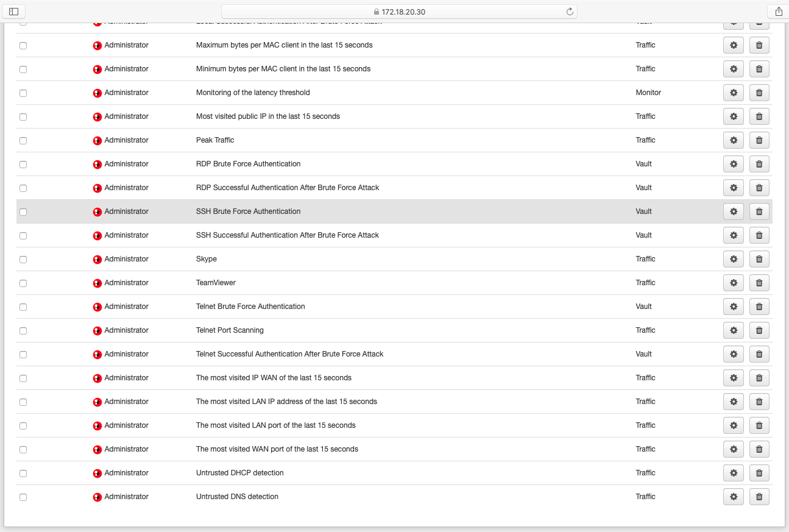The width and height of the screenshot is (789, 532).
Task: Reload the page with Safari refresh button
Action: click(570, 12)
